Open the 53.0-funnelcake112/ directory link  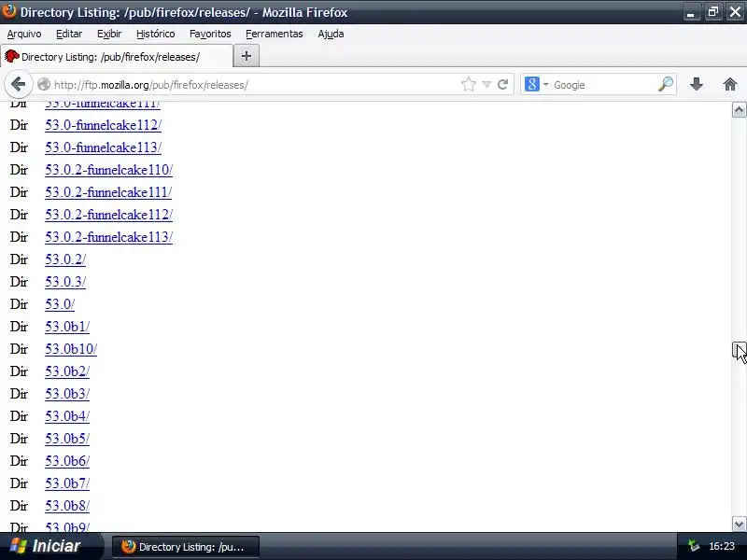tap(103, 125)
